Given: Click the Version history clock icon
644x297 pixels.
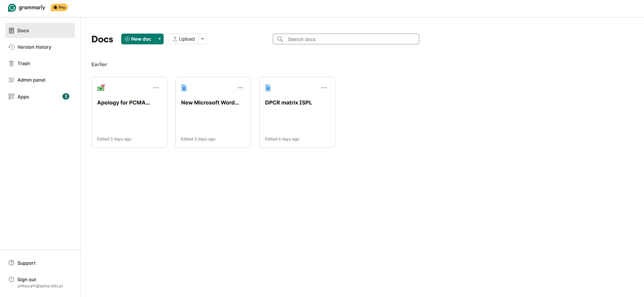Looking at the screenshot, I should 11,47.
